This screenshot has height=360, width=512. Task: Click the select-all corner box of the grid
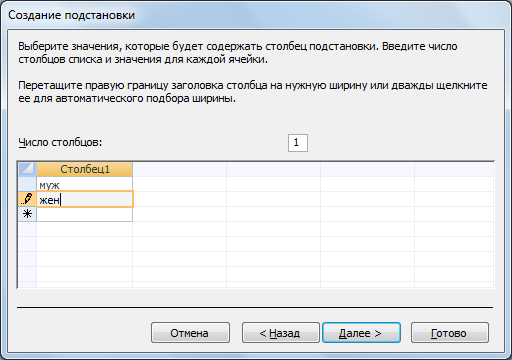27,169
